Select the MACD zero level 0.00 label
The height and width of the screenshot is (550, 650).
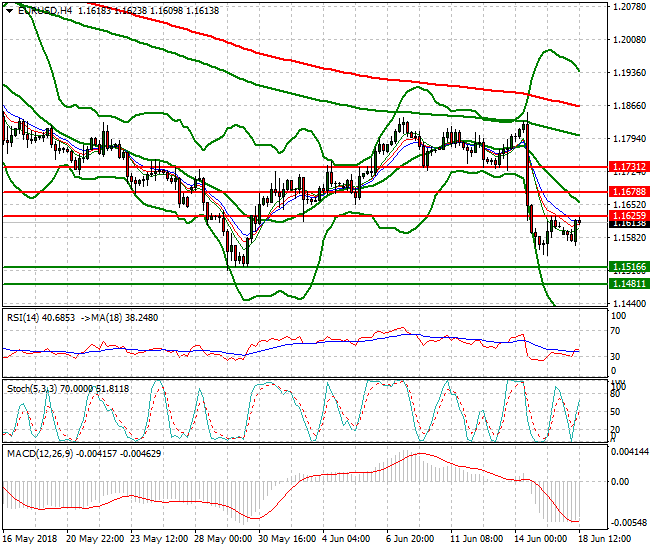pos(620,482)
